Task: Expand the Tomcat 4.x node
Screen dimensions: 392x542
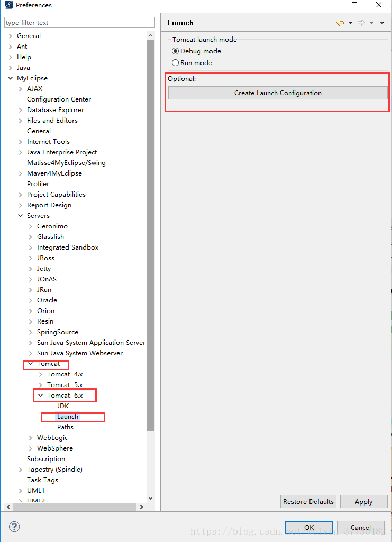Action: 40,374
